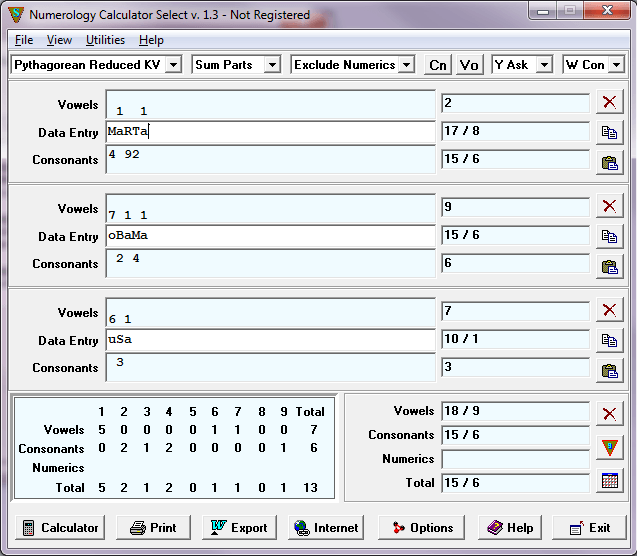Click copy icon beside MaRTa row
The height and width of the screenshot is (558, 637).
609,132
